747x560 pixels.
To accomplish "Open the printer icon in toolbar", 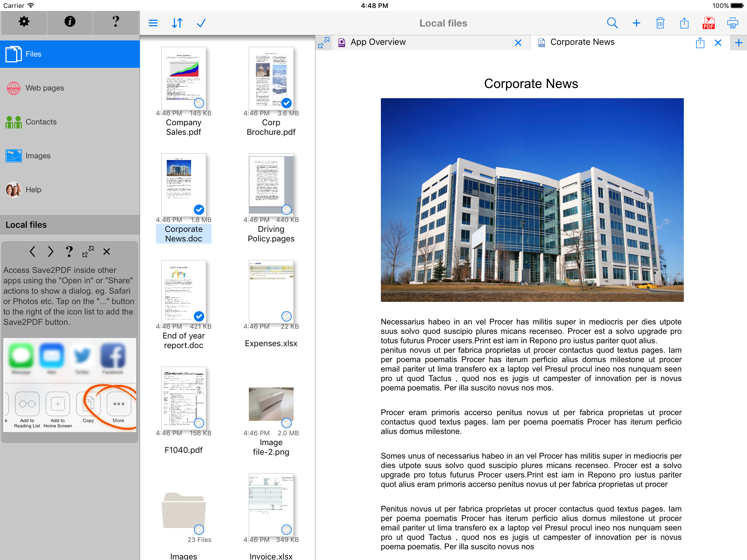I will tap(732, 23).
